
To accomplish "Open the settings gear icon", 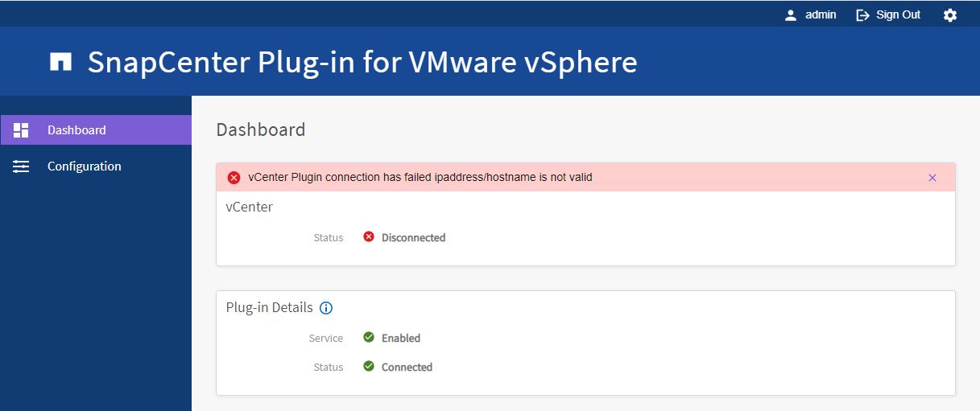I will (x=950, y=15).
